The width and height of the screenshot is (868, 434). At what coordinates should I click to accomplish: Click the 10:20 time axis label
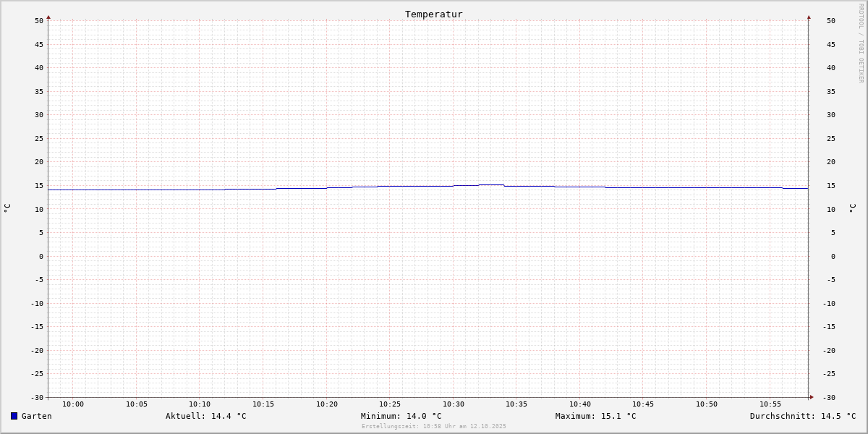pos(327,404)
